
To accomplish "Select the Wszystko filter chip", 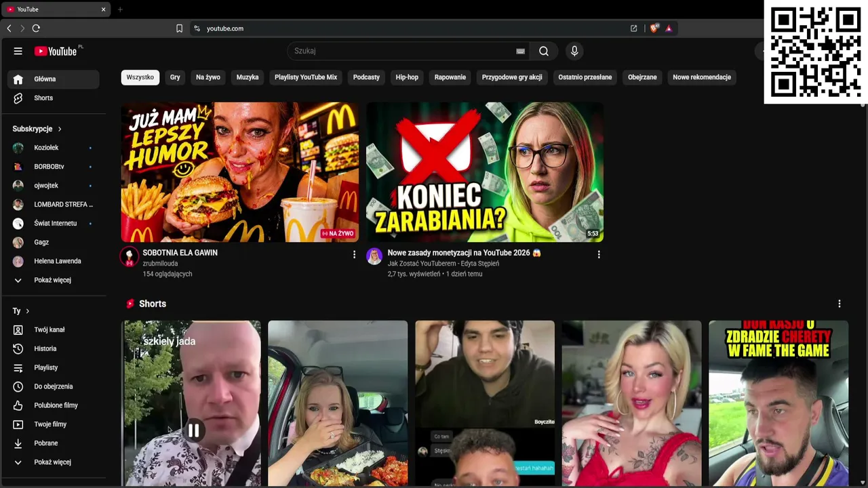I will pos(140,77).
